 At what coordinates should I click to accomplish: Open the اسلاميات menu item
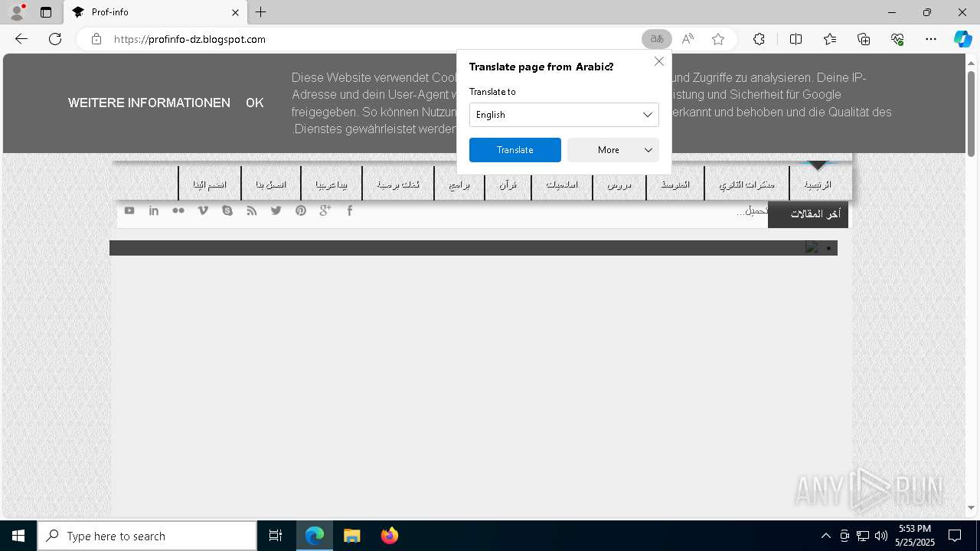(x=562, y=184)
